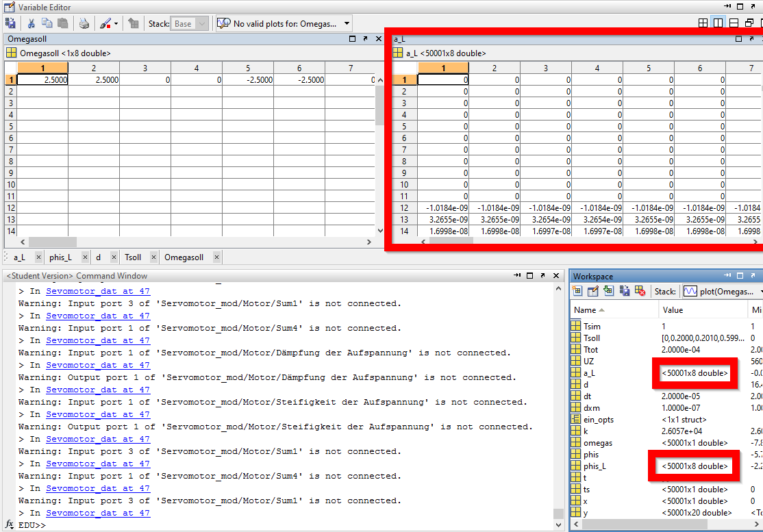Toggle the left/right split layout button

[718, 23]
